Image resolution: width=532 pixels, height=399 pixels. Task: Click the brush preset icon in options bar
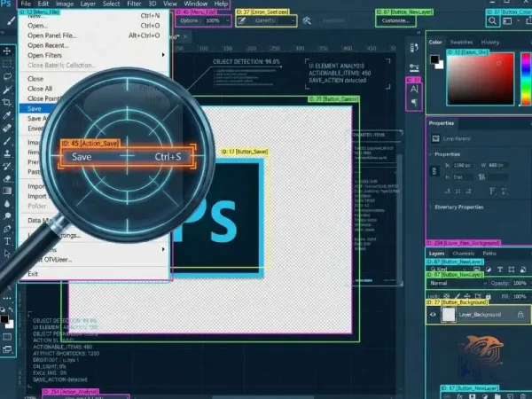click(241, 21)
